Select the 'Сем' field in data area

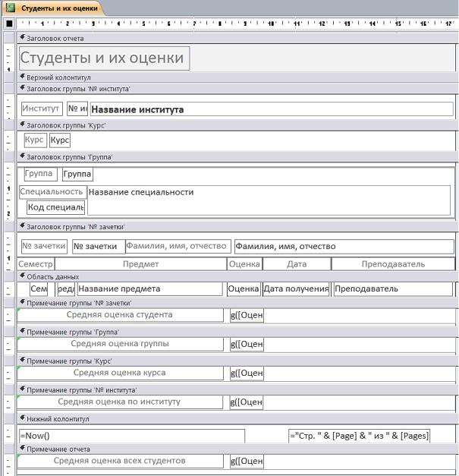coord(39,289)
